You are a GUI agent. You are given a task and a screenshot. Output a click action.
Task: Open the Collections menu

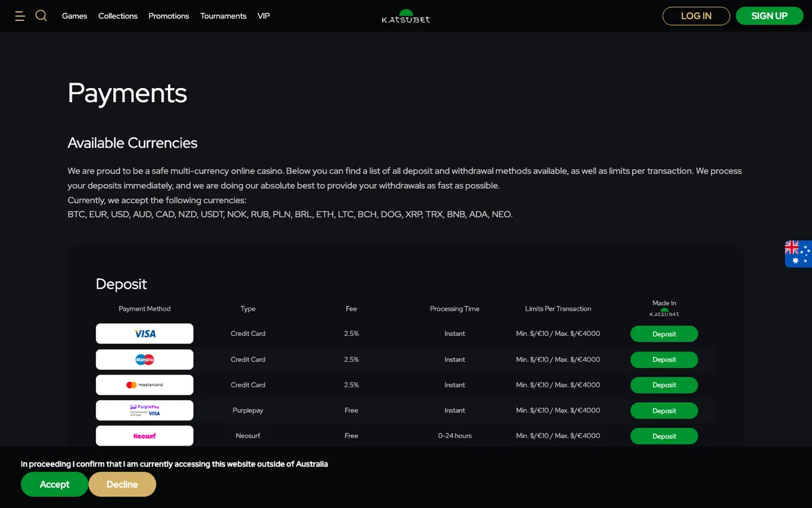coord(118,16)
